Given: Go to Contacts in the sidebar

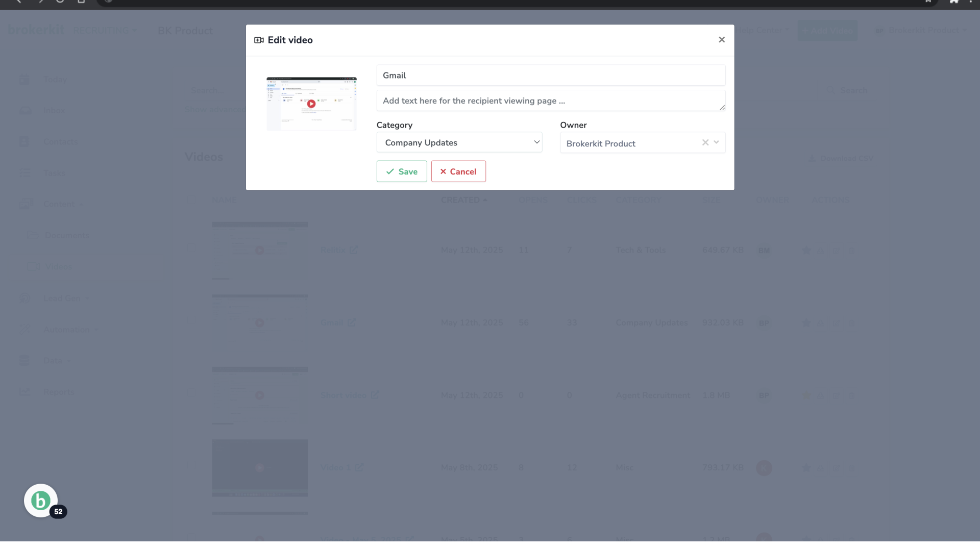Looking at the screenshot, I should (60, 142).
